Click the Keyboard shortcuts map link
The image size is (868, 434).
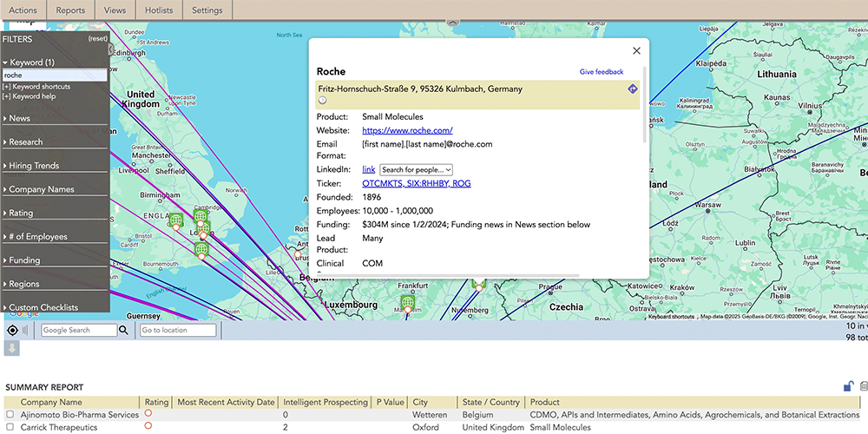click(x=672, y=317)
